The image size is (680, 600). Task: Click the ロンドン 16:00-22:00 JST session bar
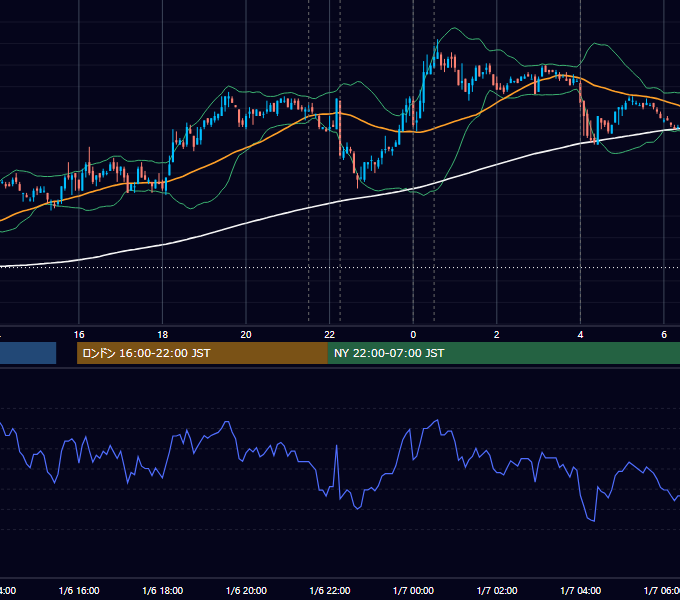point(202,353)
